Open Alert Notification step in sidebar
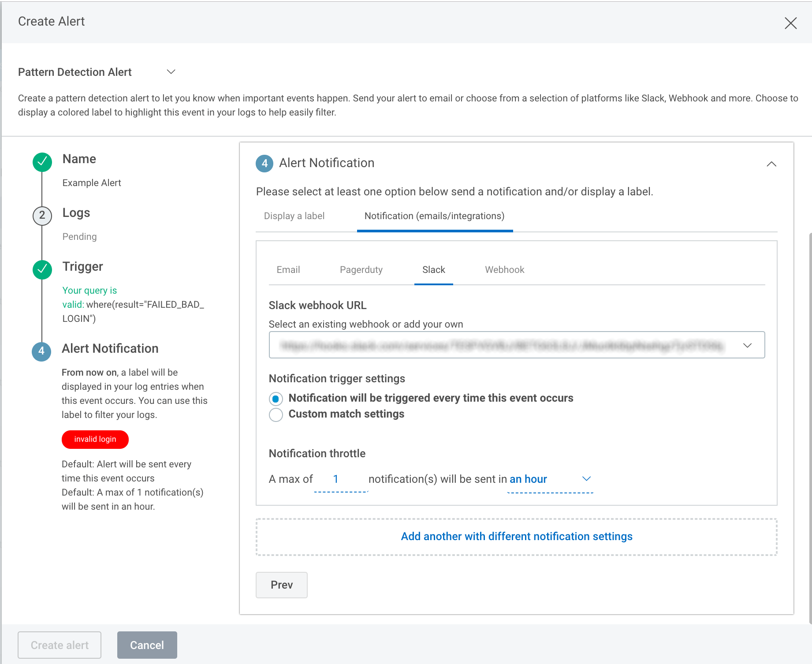Screen dimensions: 812x664 point(110,349)
